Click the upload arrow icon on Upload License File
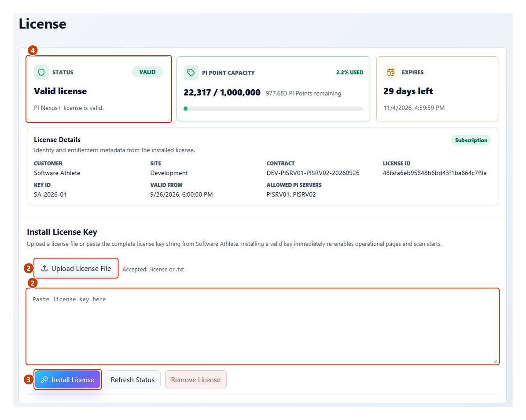 pyautogui.click(x=44, y=268)
